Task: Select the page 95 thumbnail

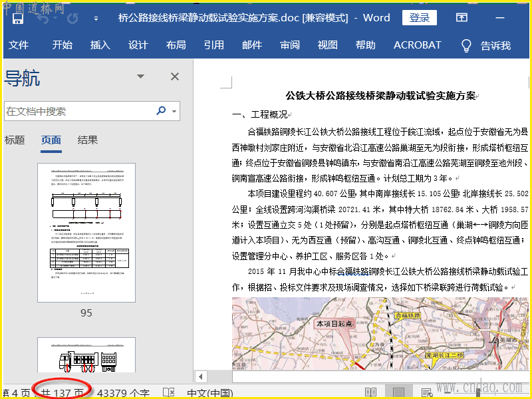Action: click(86, 233)
